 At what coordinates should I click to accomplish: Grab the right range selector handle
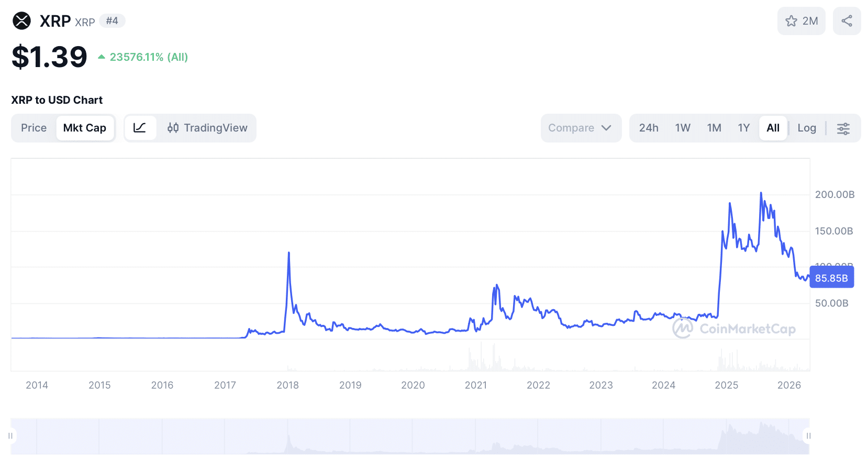click(x=808, y=436)
